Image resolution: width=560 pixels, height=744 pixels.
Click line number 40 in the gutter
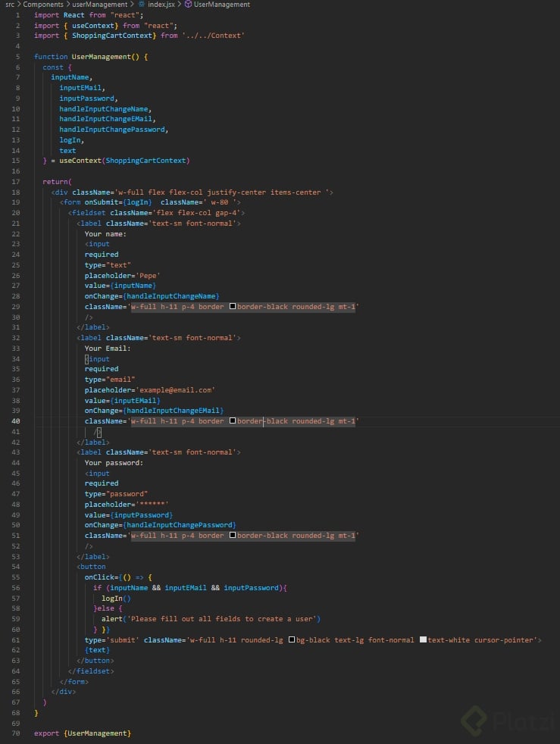[x=16, y=421]
